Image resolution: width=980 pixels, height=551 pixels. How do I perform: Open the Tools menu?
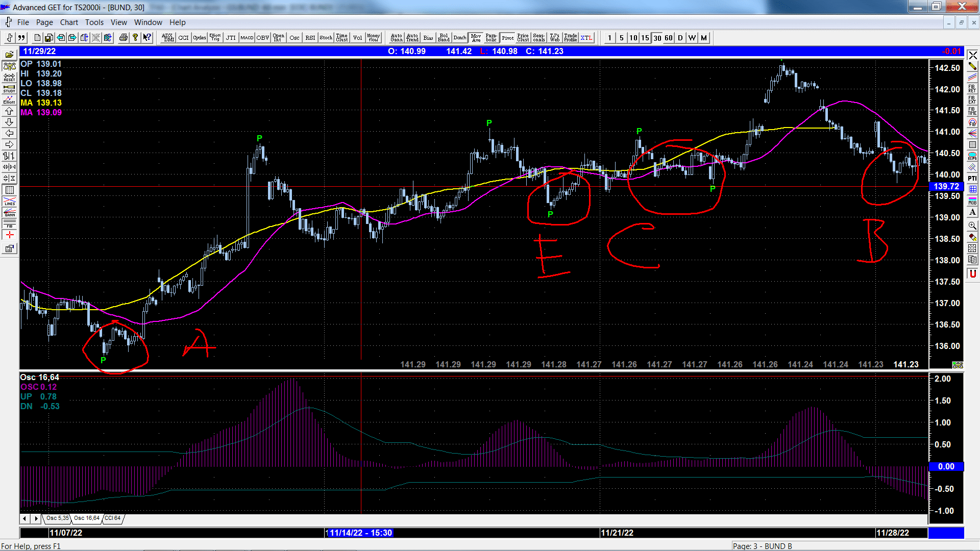(94, 22)
